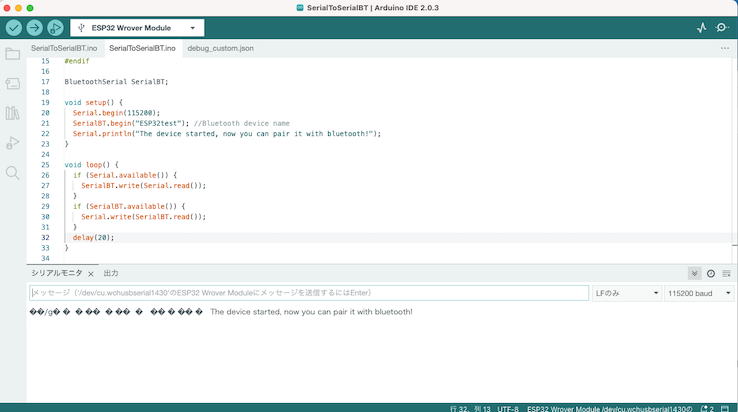The width and height of the screenshot is (738, 412).
Task: Click the BluetoothSerial SerialBT; declaration line
Action: point(116,81)
